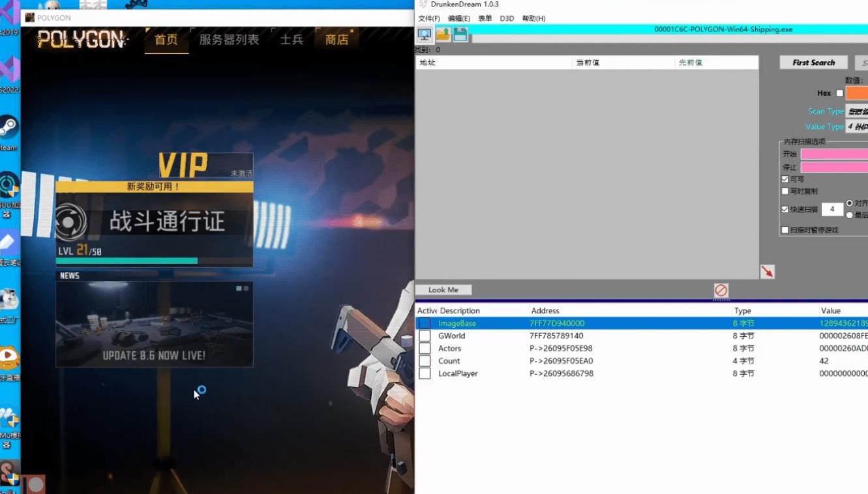Open the VS2022 desktop shortcut
This screenshot has width=868, height=494.
click(9, 72)
